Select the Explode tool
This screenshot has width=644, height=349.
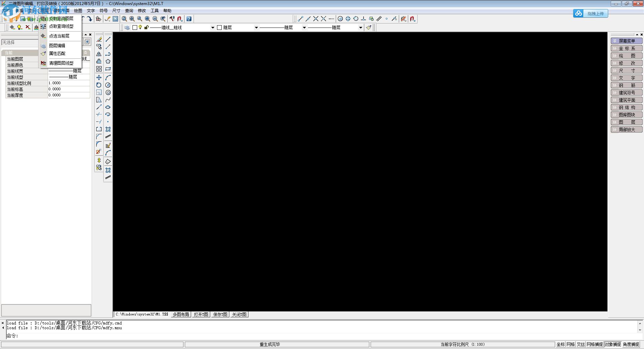(x=99, y=152)
